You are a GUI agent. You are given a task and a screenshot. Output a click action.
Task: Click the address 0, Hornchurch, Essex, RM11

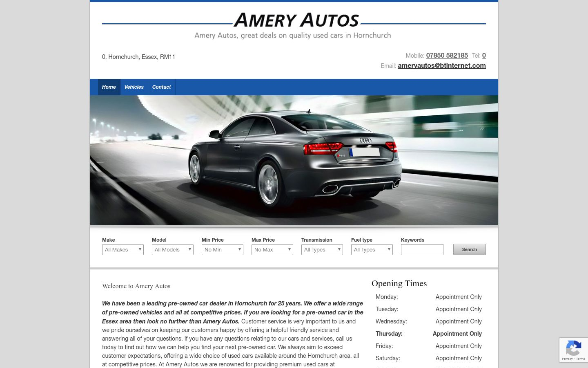click(138, 57)
